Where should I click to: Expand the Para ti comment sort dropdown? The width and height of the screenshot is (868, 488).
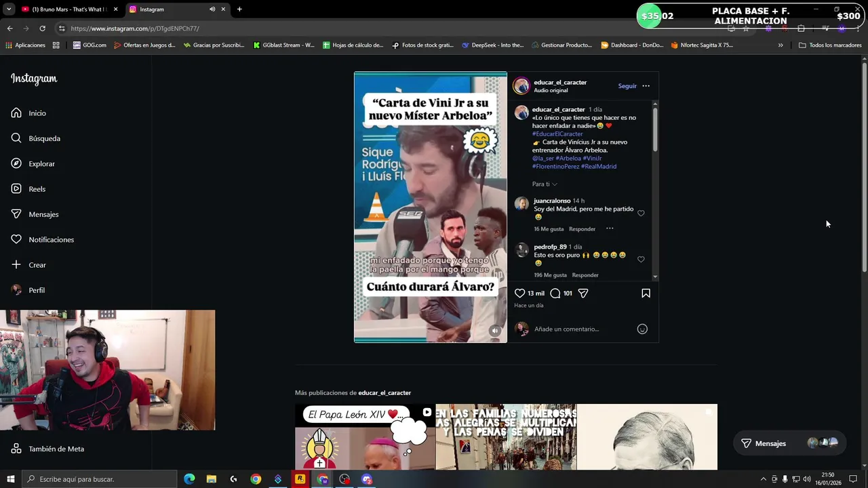[x=545, y=184]
